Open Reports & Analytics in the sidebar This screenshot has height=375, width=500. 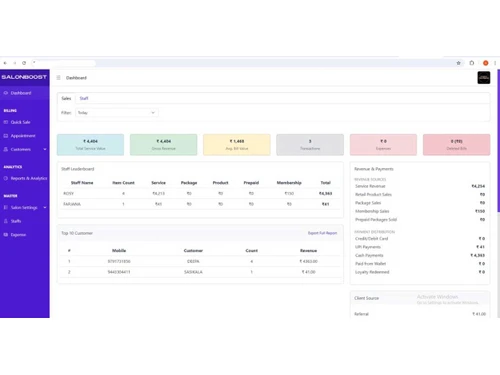tap(25, 178)
